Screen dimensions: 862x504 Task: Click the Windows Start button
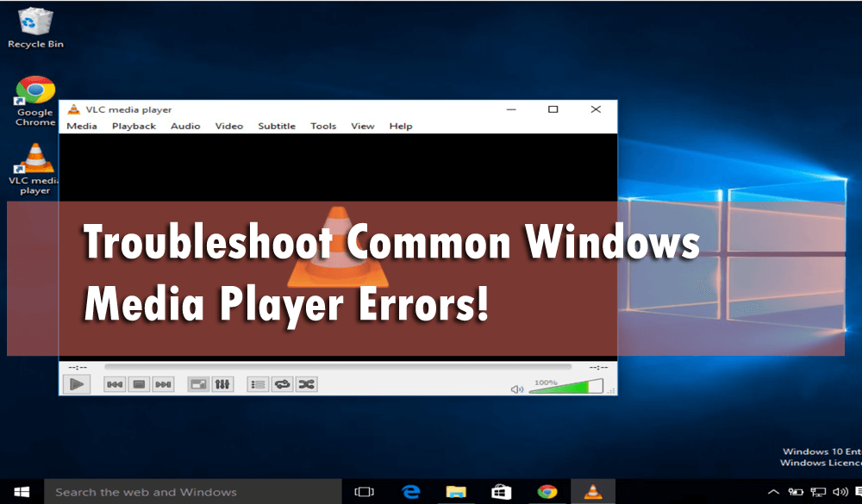click(x=22, y=492)
